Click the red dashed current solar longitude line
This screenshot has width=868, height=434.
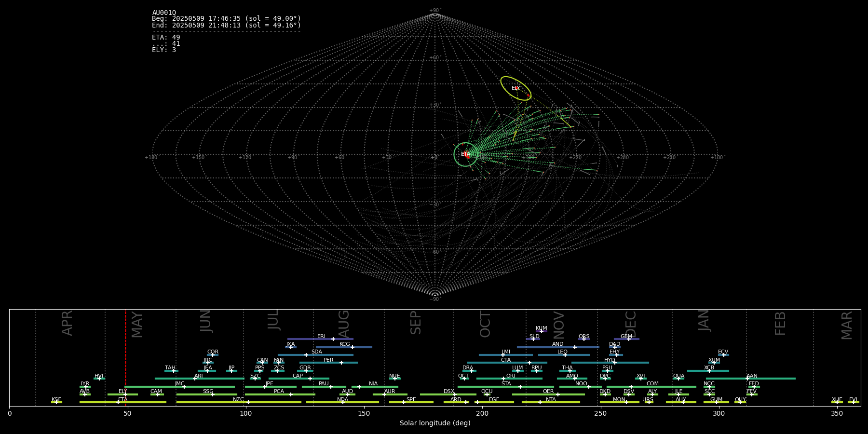point(125,357)
